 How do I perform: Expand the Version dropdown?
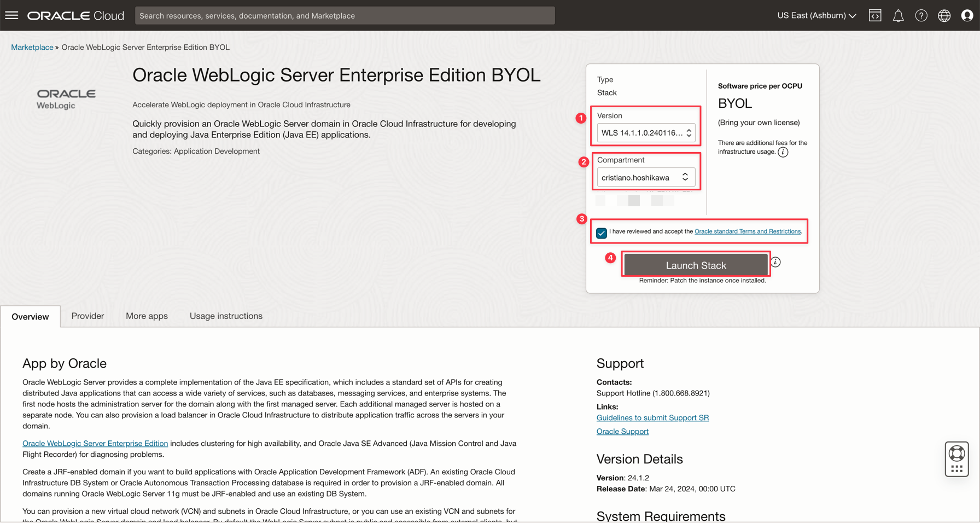646,133
